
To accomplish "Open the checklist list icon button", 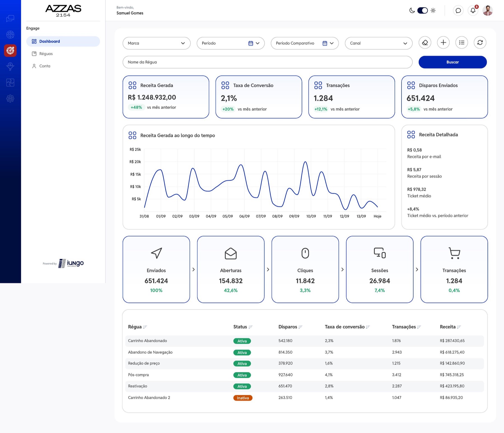I will (462, 43).
